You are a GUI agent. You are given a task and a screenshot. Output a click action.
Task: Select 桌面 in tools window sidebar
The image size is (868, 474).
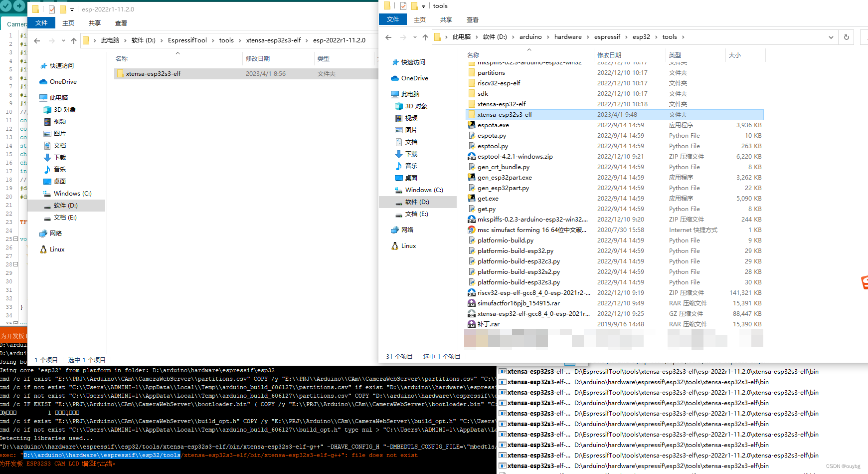point(411,178)
